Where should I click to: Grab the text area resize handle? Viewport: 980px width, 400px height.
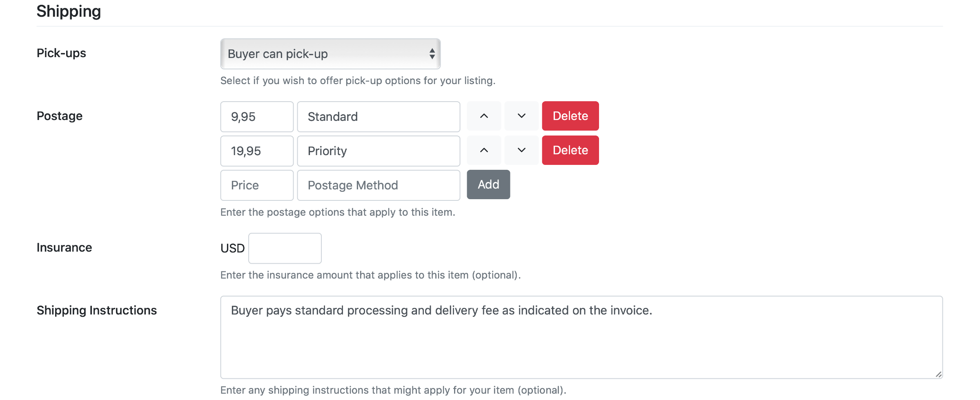pyautogui.click(x=938, y=374)
